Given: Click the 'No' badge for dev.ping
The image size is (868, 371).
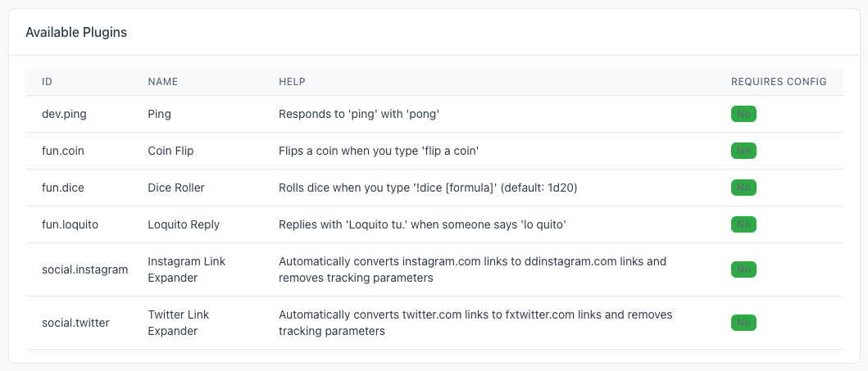Looking at the screenshot, I should [743, 114].
